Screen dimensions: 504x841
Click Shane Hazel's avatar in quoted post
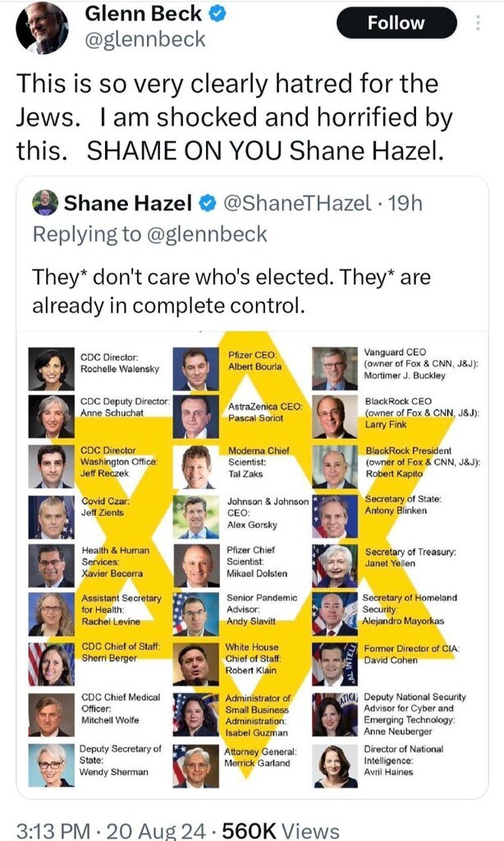[x=45, y=202]
